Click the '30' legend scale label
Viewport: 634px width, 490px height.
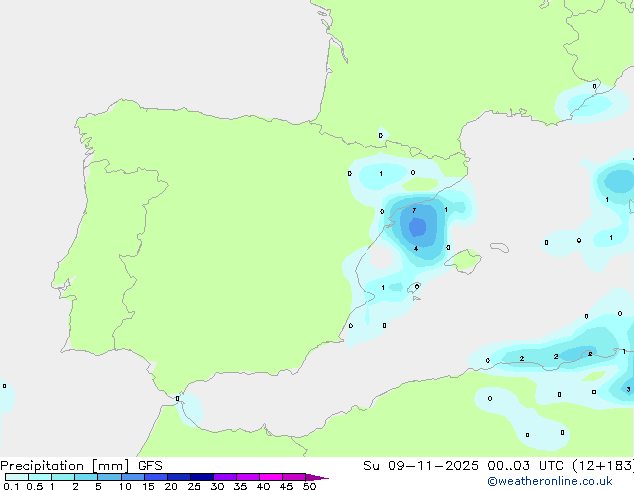coord(217,486)
